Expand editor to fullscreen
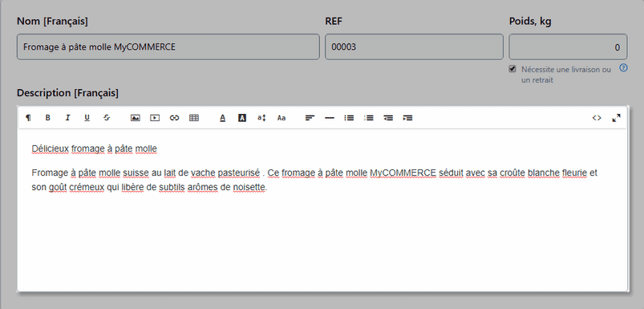The width and height of the screenshot is (644, 309). tap(616, 118)
